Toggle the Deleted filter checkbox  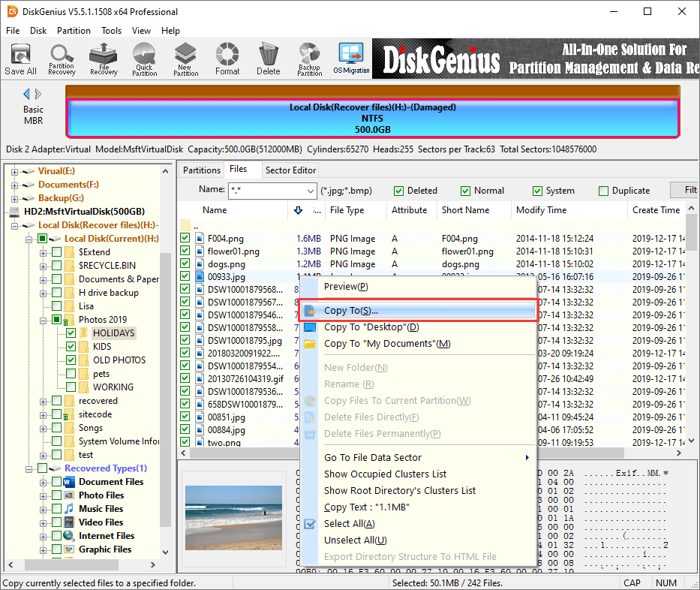tap(398, 191)
